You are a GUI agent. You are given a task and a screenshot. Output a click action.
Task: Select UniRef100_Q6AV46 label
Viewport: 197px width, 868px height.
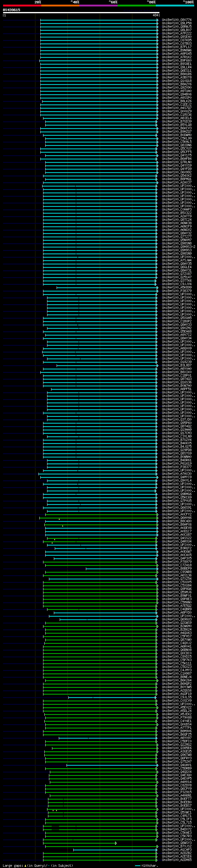(x=176, y=518)
